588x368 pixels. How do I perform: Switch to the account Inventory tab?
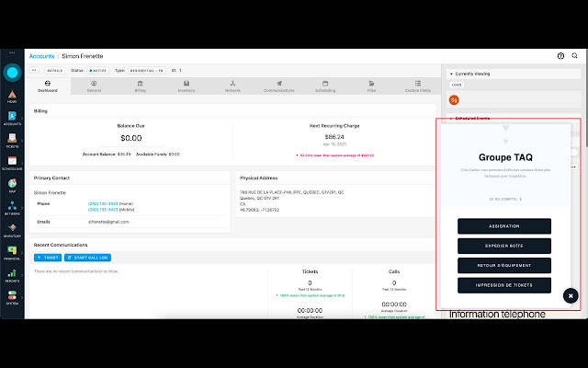[187, 86]
